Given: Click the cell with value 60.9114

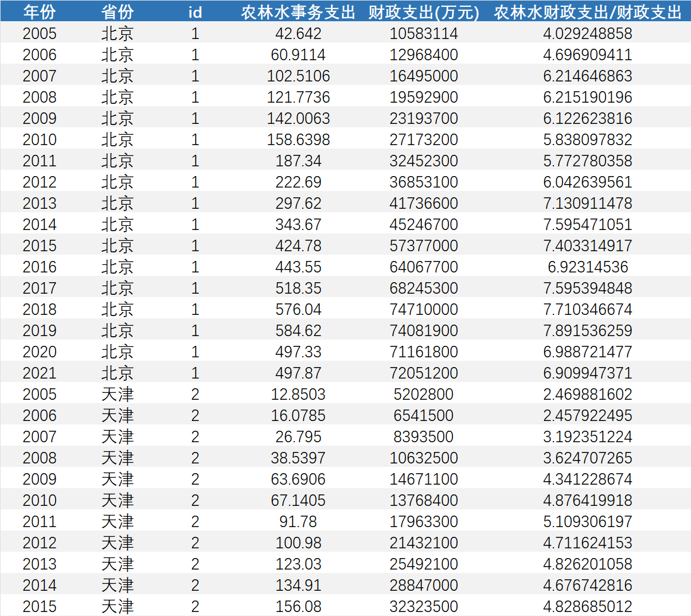Looking at the screenshot, I should (x=298, y=55).
